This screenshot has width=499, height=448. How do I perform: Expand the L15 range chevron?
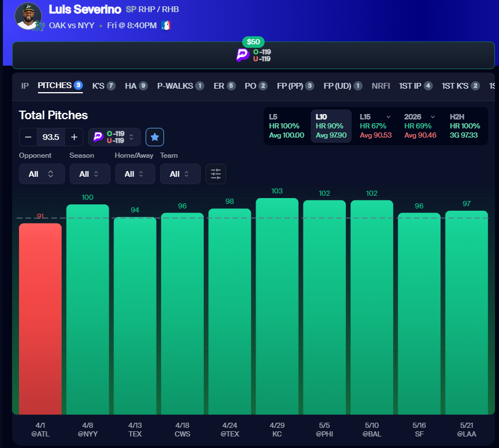(388, 117)
